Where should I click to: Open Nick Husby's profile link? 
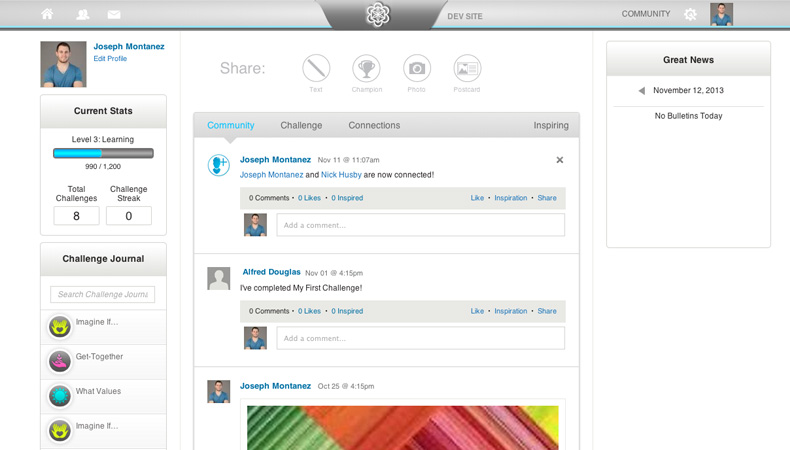pyautogui.click(x=341, y=175)
